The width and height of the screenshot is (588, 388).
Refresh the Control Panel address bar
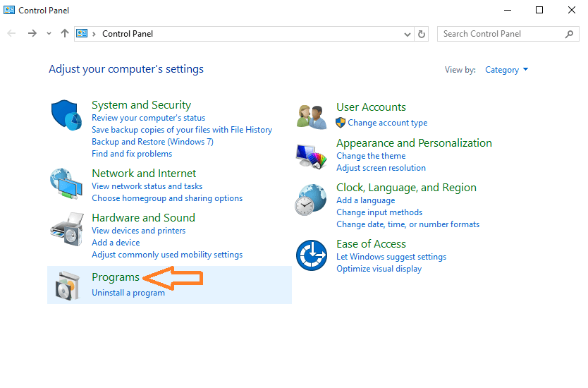point(422,34)
